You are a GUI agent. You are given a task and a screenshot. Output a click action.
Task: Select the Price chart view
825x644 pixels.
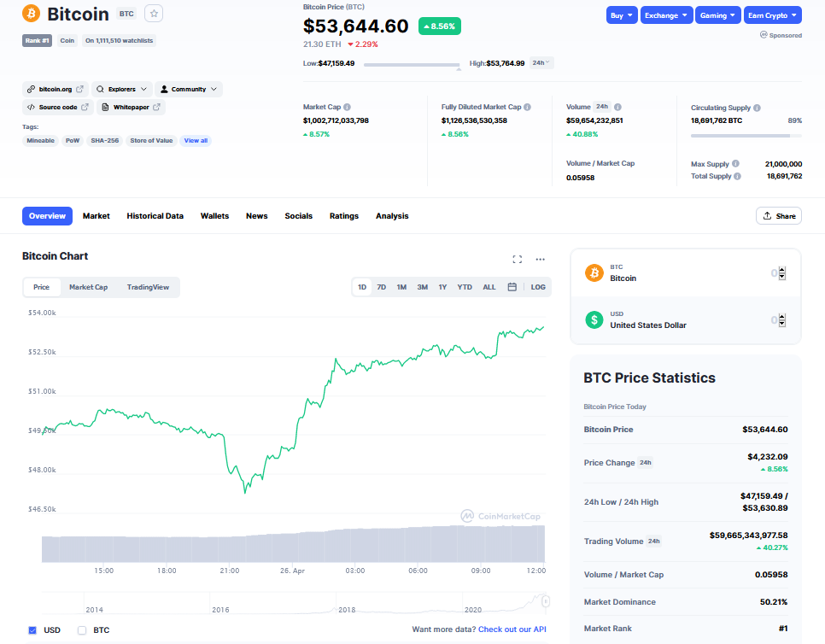[x=42, y=287]
